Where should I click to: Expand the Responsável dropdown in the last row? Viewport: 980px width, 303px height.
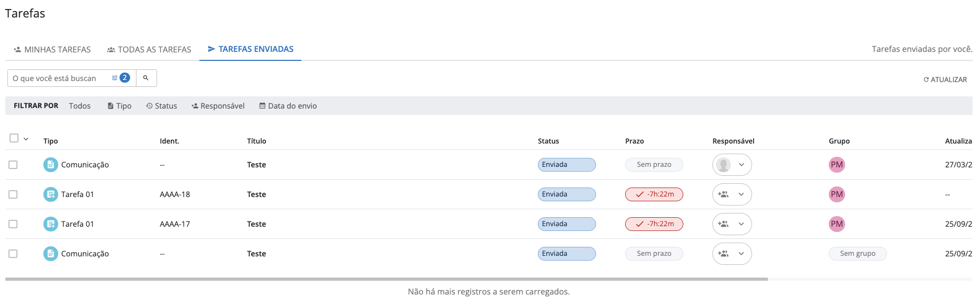pyautogui.click(x=741, y=254)
